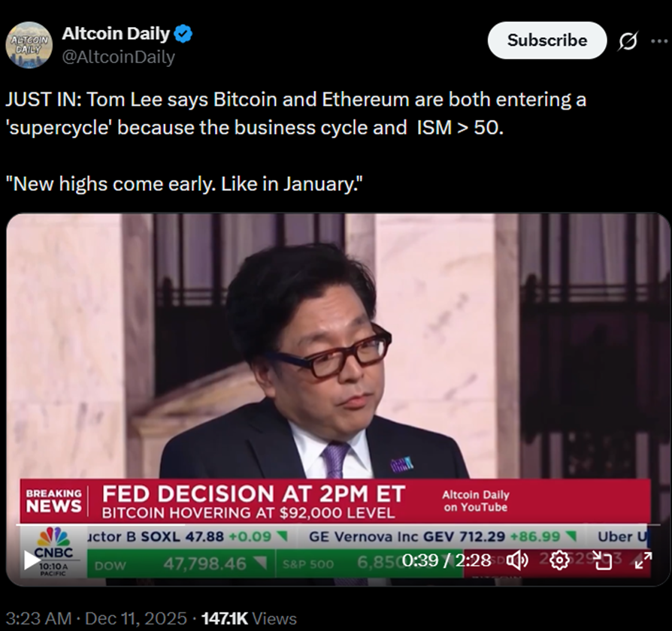672x631 pixels.
Task: View the 147.1K Views analytics
Action: pos(249,618)
